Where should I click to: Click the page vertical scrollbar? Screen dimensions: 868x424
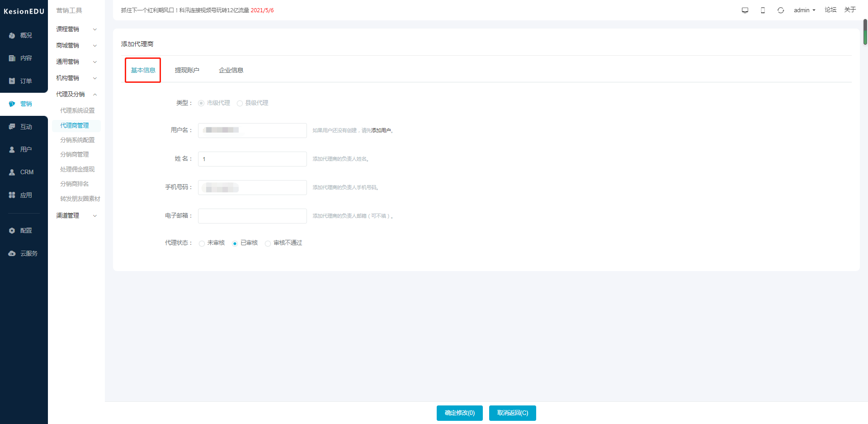click(x=865, y=32)
